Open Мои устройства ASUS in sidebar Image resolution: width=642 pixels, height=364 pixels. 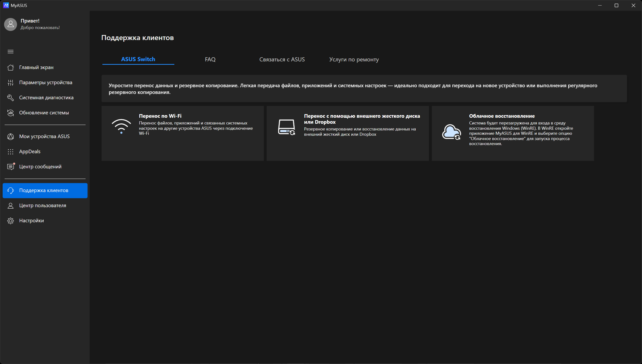[45, 136]
